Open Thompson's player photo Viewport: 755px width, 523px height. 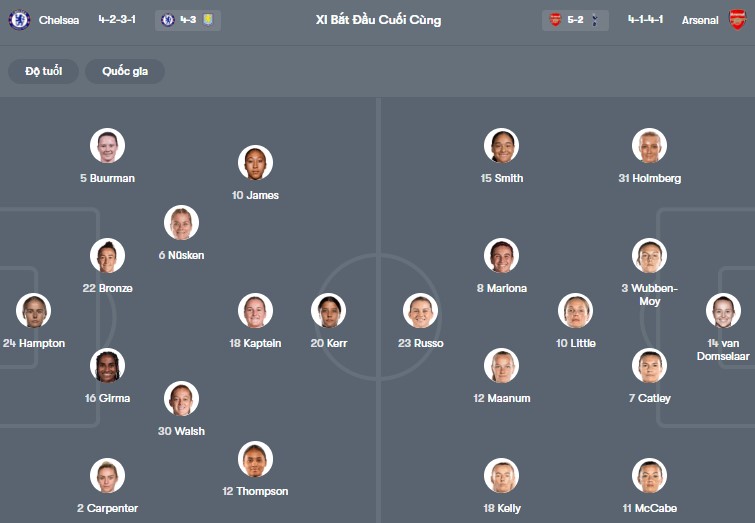click(255, 459)
